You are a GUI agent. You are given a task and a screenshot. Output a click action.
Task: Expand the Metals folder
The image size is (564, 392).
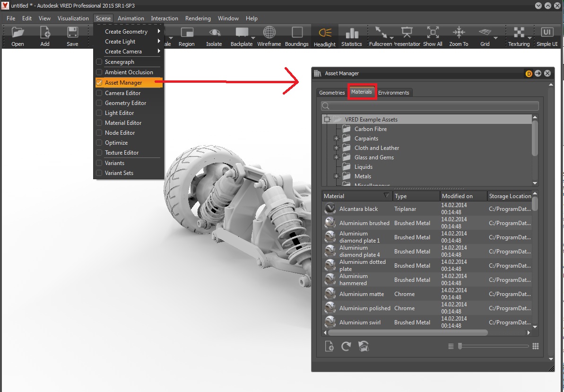tap(336, 176)
